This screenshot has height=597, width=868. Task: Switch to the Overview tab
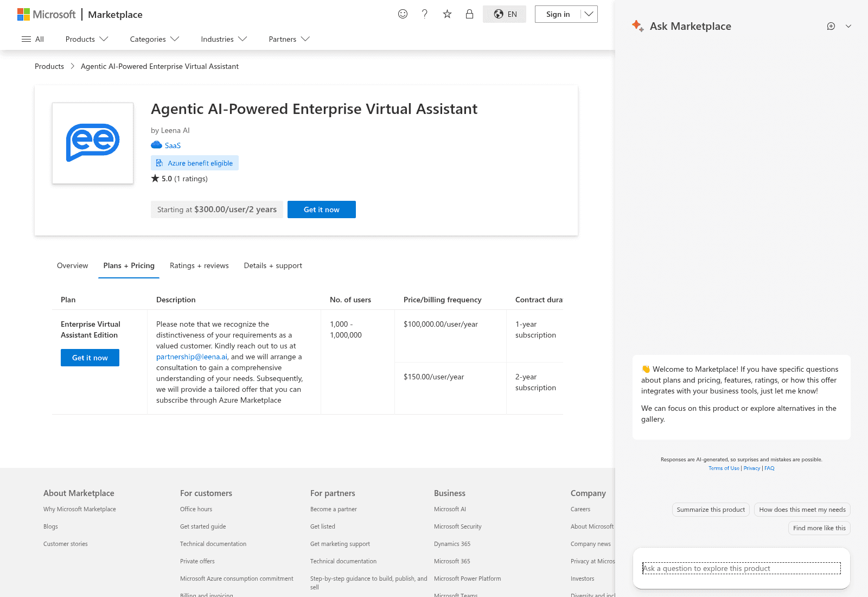point(73,265)
